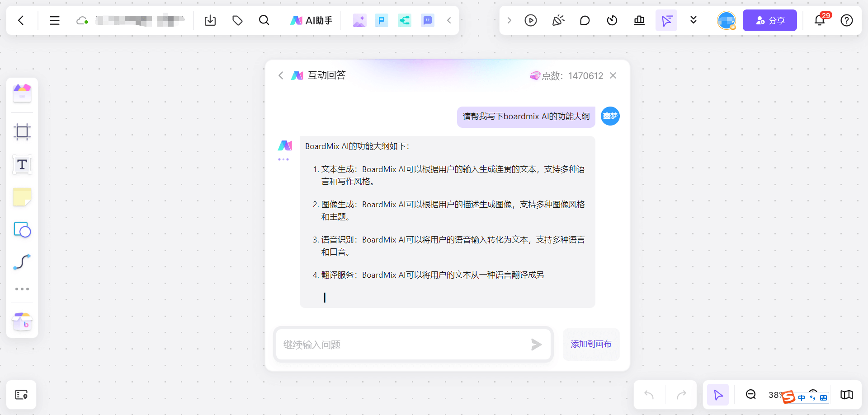
Task: Check the cloud sync status icon
Action: (82, 20)
